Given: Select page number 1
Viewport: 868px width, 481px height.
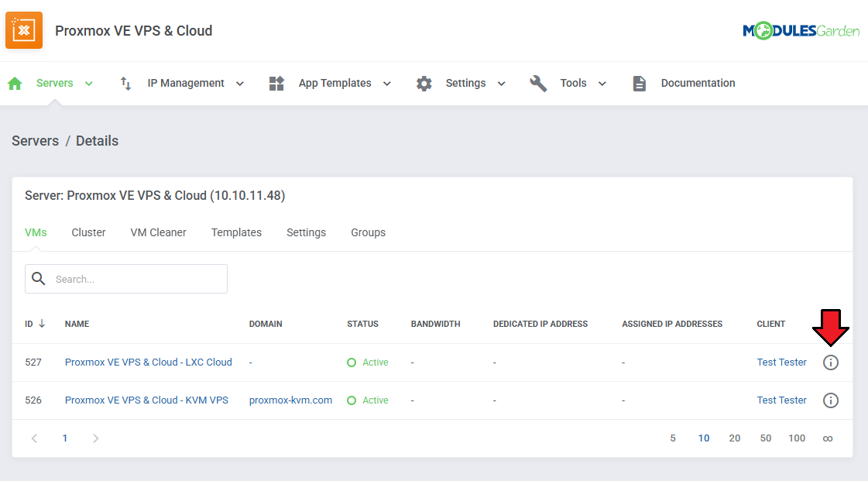Looking at the screenshot, I should tap(65, 438).
